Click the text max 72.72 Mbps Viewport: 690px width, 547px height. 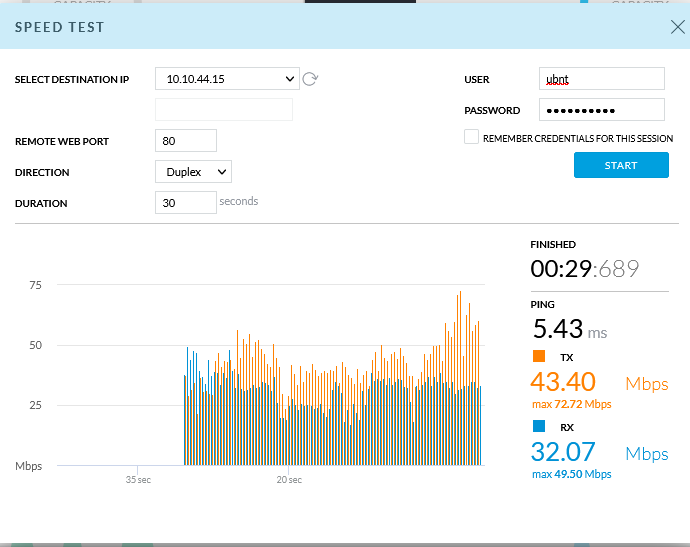[x=572, y=404]
